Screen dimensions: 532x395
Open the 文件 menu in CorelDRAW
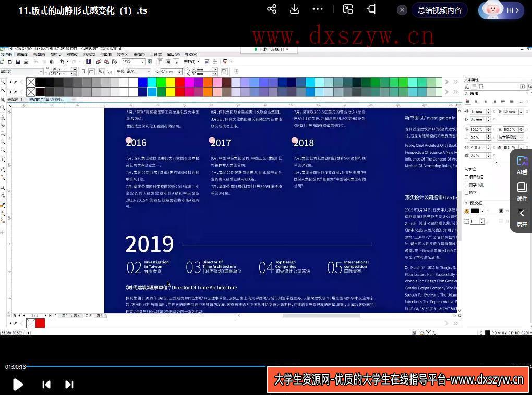(6, 54)
